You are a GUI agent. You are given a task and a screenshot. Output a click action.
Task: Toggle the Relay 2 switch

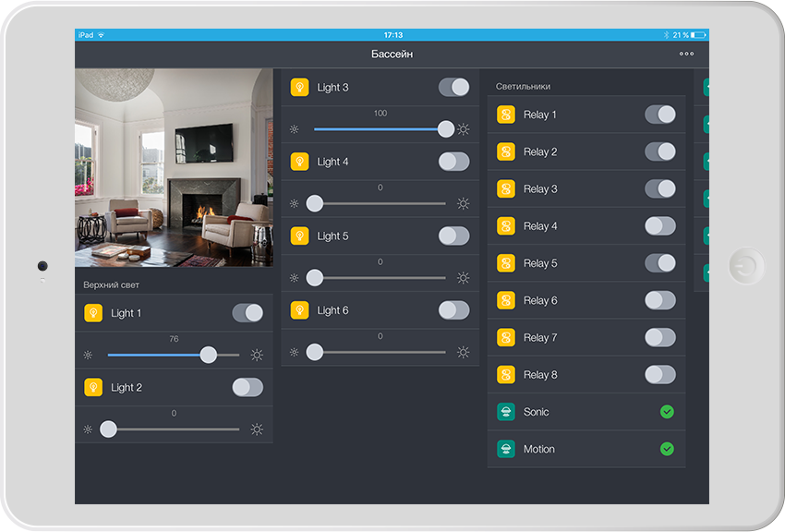click(x=660, y=151)
